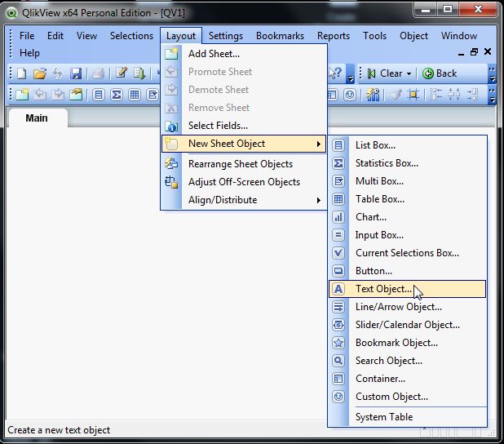Open the Tools menu
The height and width of the screenshot is (444, 504).
coord(374,36)
